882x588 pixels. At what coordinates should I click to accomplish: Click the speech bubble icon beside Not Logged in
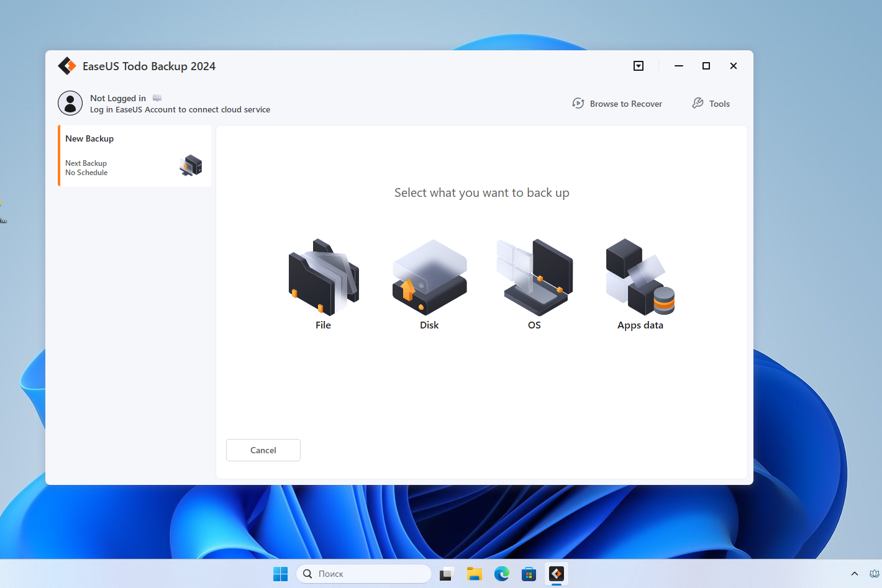point(157,98)
